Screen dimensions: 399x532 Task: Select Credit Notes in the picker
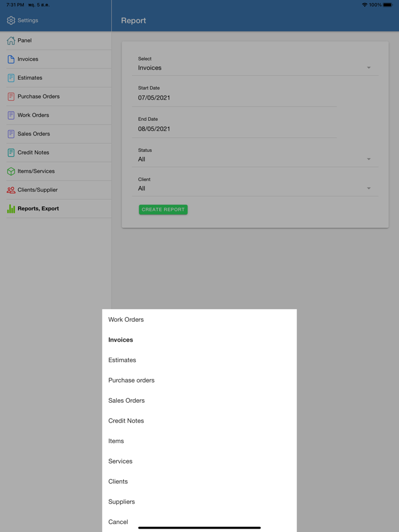199,421
